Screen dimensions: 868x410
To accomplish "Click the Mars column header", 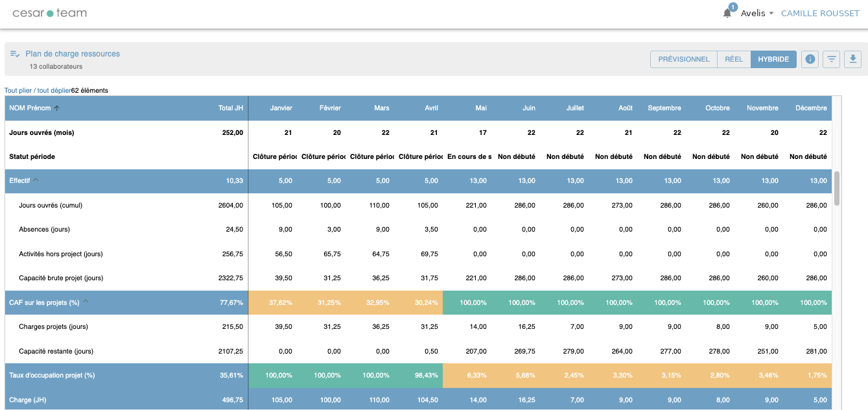I will click(x=382, y=108).
